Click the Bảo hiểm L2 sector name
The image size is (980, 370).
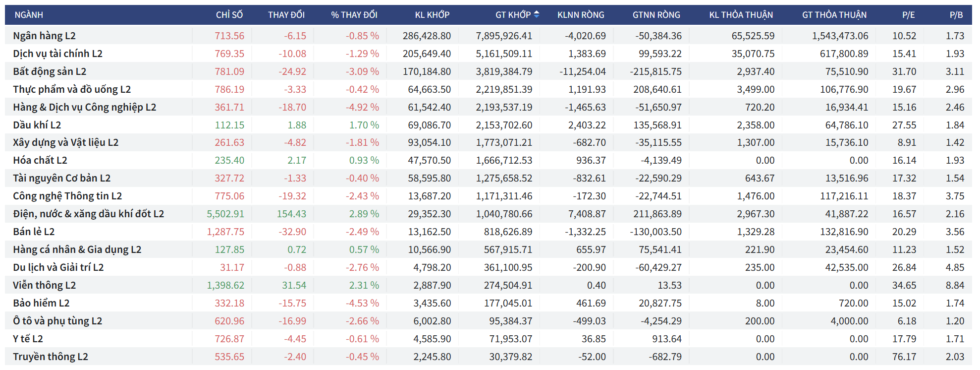pos(41,303)
